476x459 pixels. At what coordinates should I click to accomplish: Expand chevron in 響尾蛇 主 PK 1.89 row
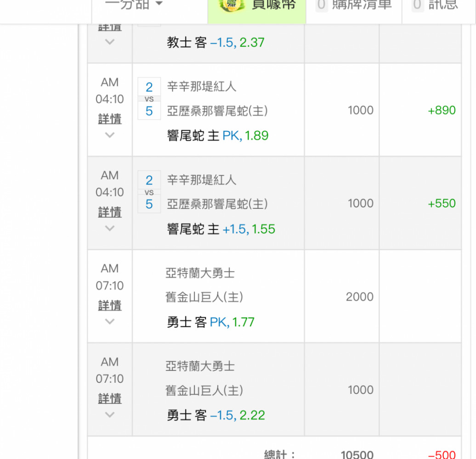[x=109, y=135]
